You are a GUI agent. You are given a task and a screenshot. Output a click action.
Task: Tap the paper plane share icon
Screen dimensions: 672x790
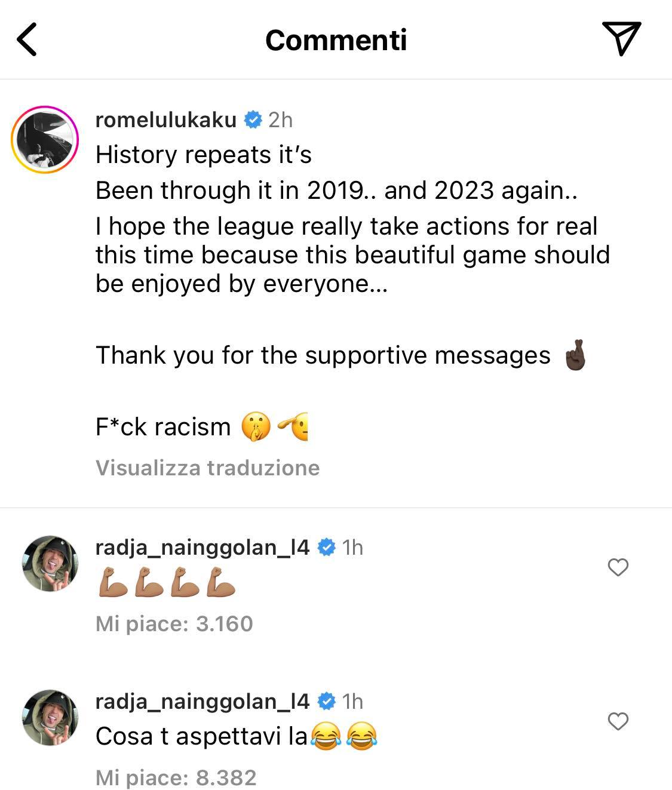621,38
